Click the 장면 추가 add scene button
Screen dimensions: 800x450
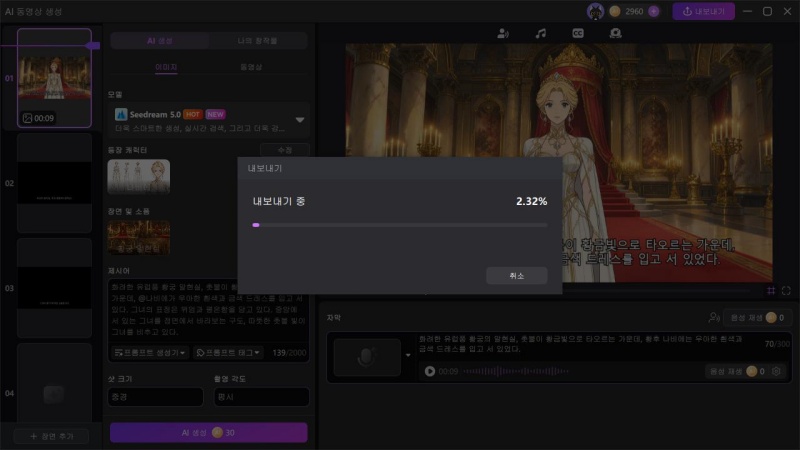pyautogui.click(x=52, y=436)
